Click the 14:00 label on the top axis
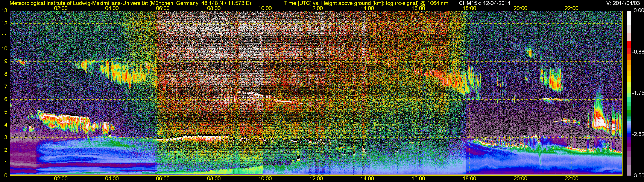Screen dimensions: 644x182 click(367, 8)
